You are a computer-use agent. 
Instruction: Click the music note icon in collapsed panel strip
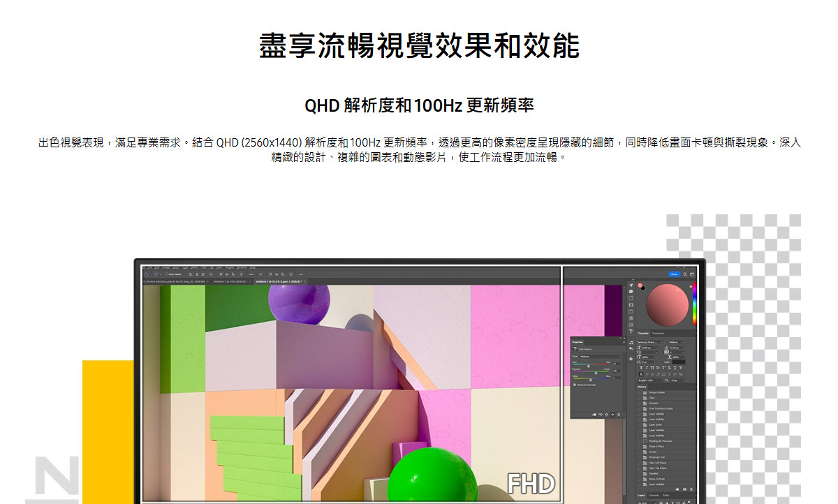click(x=631, y=342)
